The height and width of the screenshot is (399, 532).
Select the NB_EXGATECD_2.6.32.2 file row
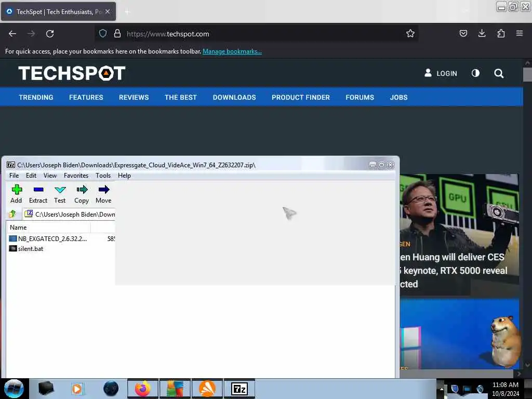(61, 239)
